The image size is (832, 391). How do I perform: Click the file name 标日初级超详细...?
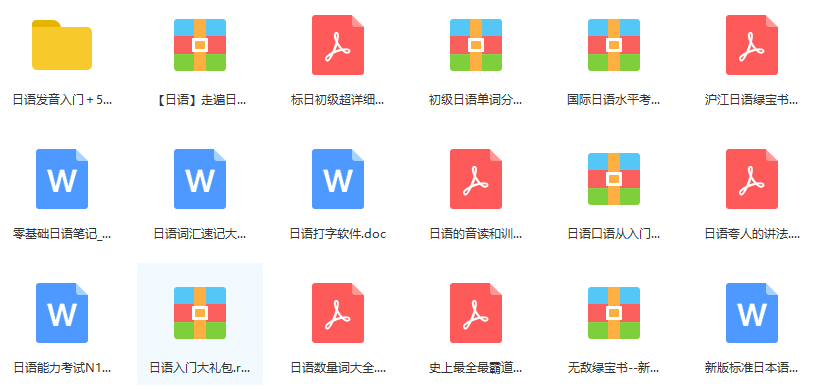click(338, 100)
